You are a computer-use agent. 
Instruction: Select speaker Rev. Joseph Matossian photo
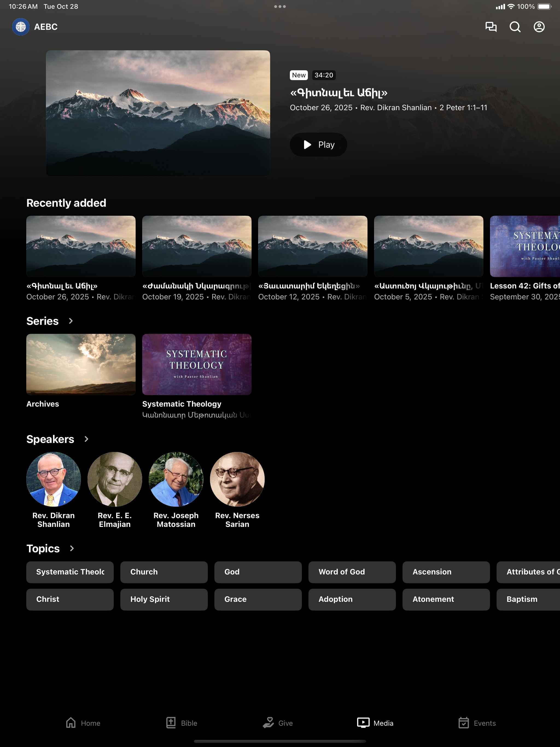click(x=176, y=479)
